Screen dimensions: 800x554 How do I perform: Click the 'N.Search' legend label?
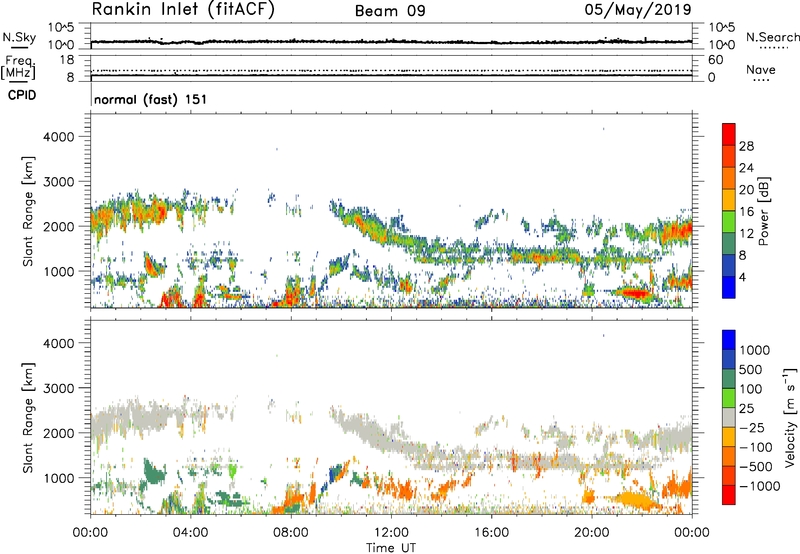(772, 37)
